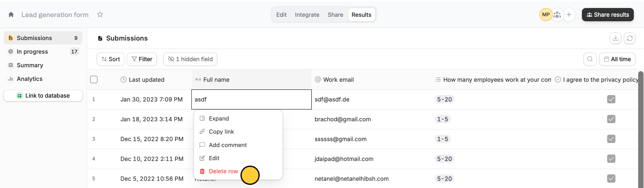Add collaborator with plus icon
The width and height of the screenshot is (644, 188).
coord(569,15)
